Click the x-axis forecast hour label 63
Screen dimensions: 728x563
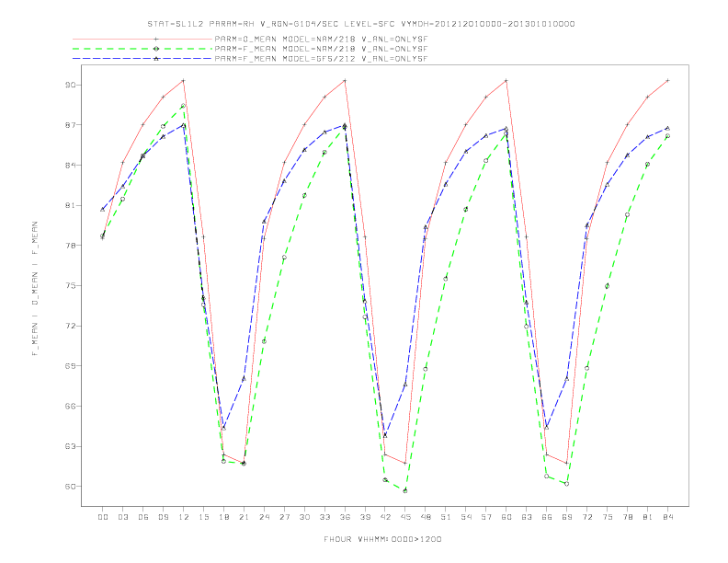point(527,517)
